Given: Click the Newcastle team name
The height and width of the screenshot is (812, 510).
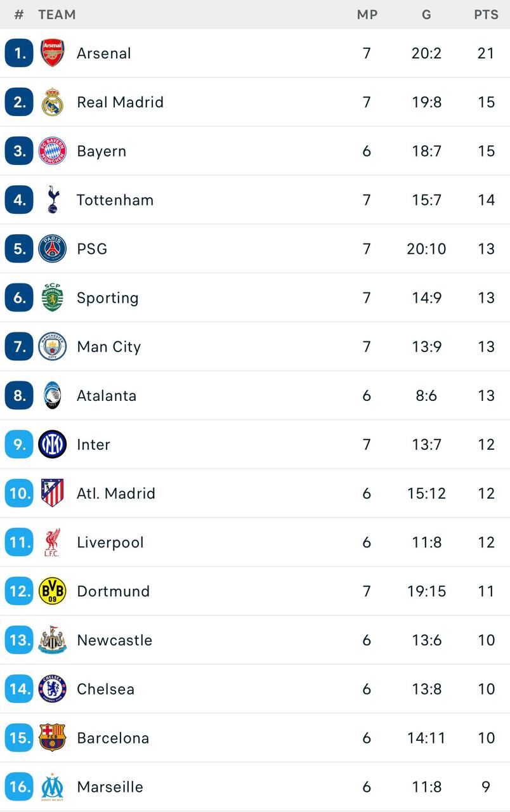Looking at the screenshot, I should click(115, 640).
